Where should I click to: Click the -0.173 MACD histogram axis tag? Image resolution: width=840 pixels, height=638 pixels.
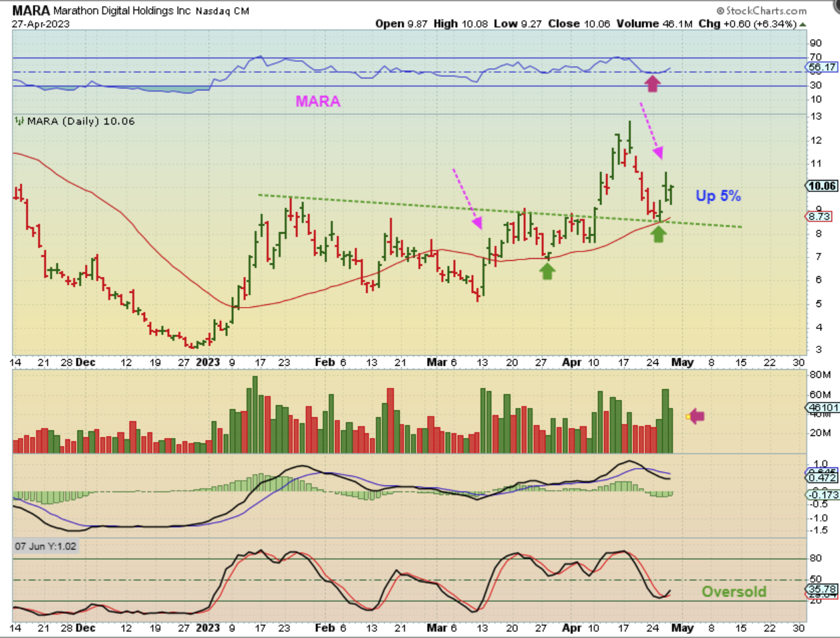coord(823,495)
